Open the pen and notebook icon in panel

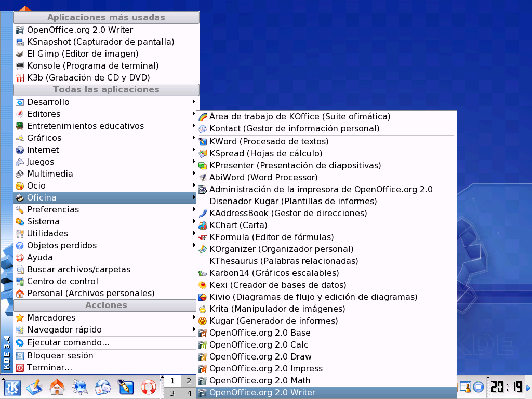point(126,387)
